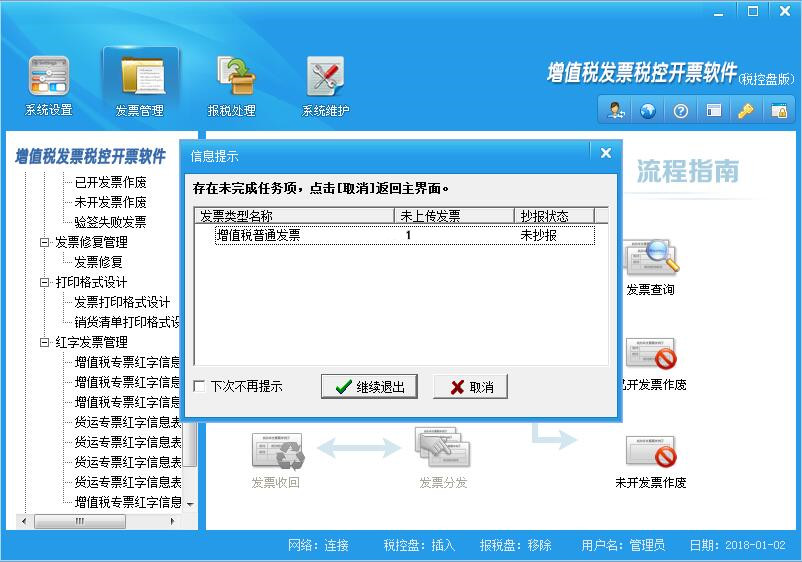The width and height of the screenshot is (802, 562).
Task: Select 发票打印格式设计 in the tree
Action: click(x=122, y=302)
